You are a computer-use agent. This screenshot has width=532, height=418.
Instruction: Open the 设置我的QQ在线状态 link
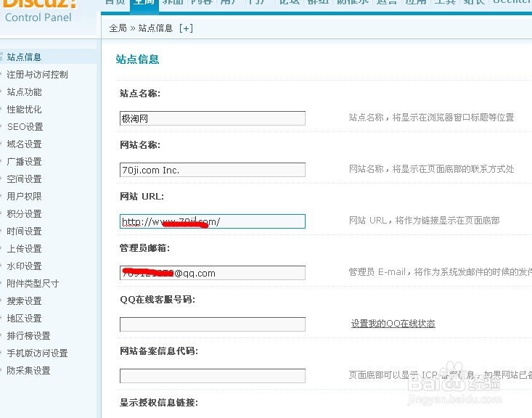point(393,324)
